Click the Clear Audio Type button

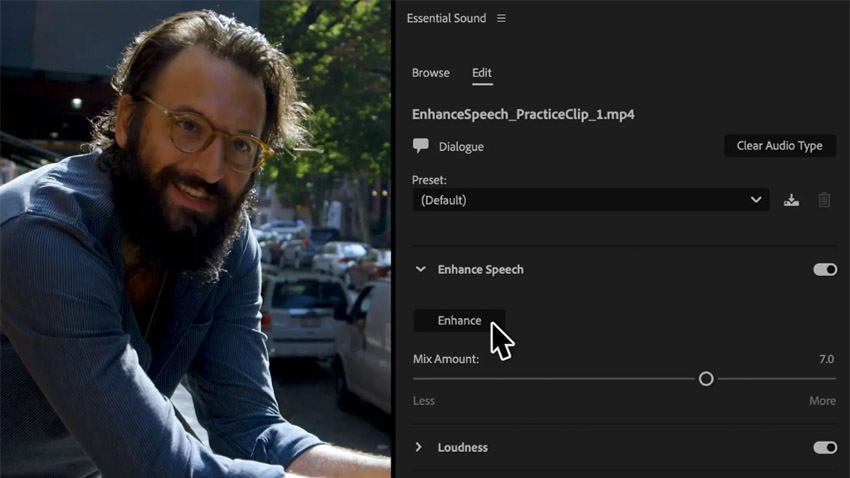tap(780, 146)
